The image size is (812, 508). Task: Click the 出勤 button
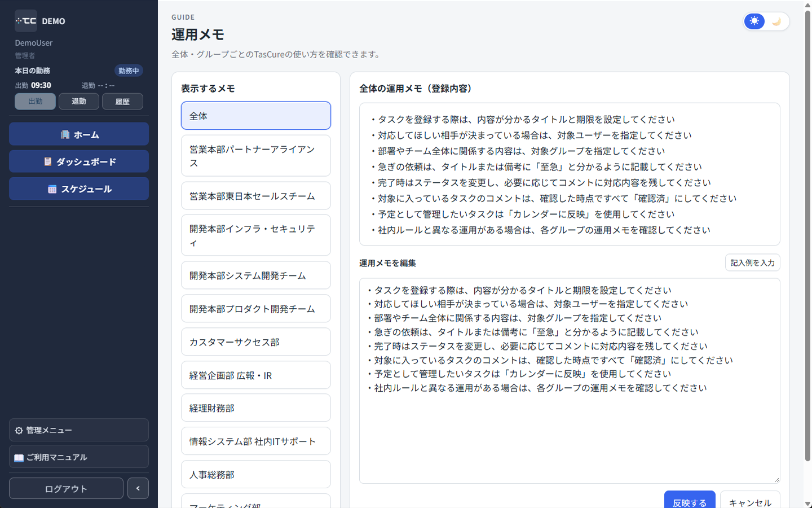coord(35,102)
